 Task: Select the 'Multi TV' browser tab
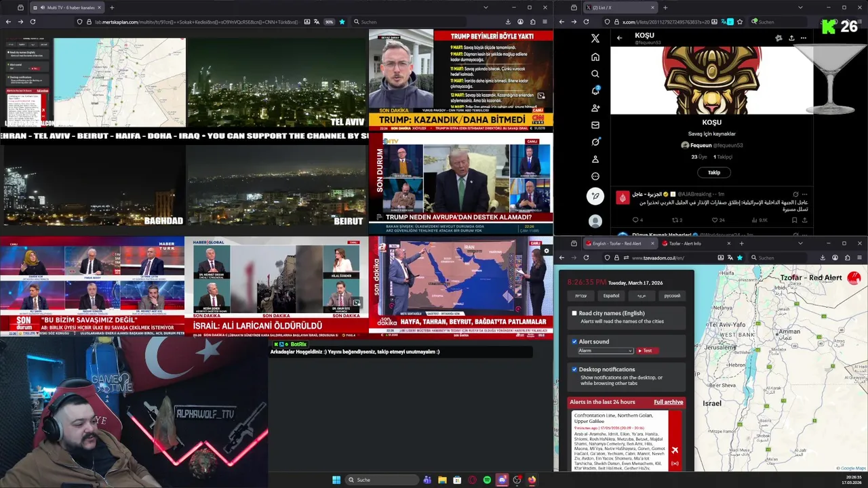coord(67,7)
